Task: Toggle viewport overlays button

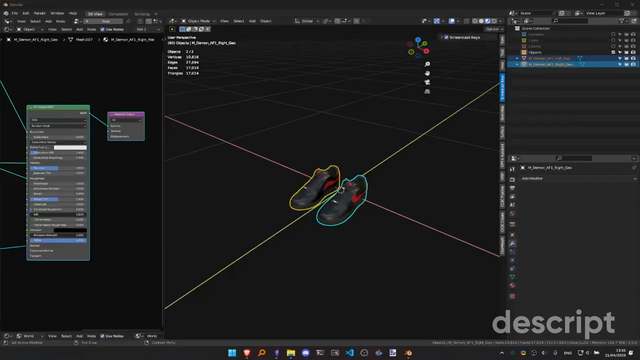Action: pyautogui.click(x=452, y=21)
